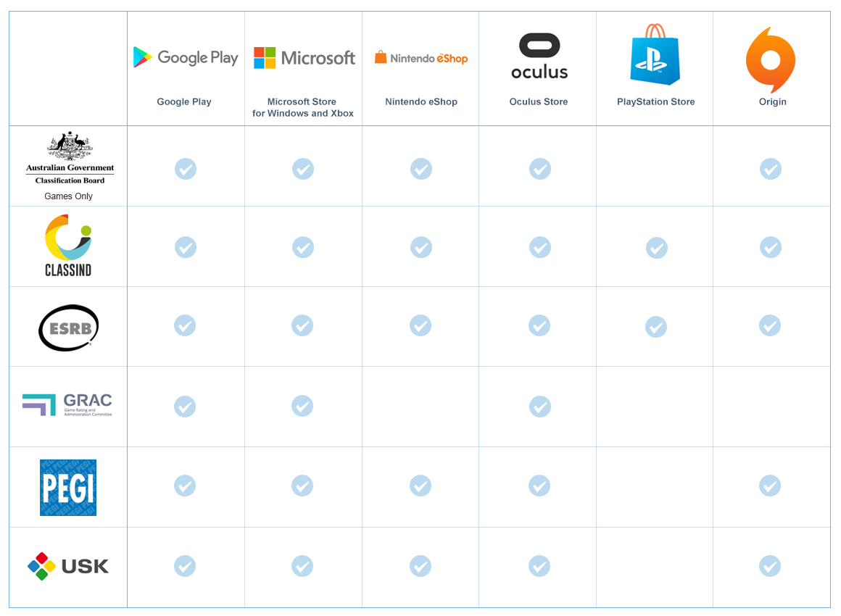Click the Games Only caption
The width and height of the screenshot is (841, 616).
[69, 196]
